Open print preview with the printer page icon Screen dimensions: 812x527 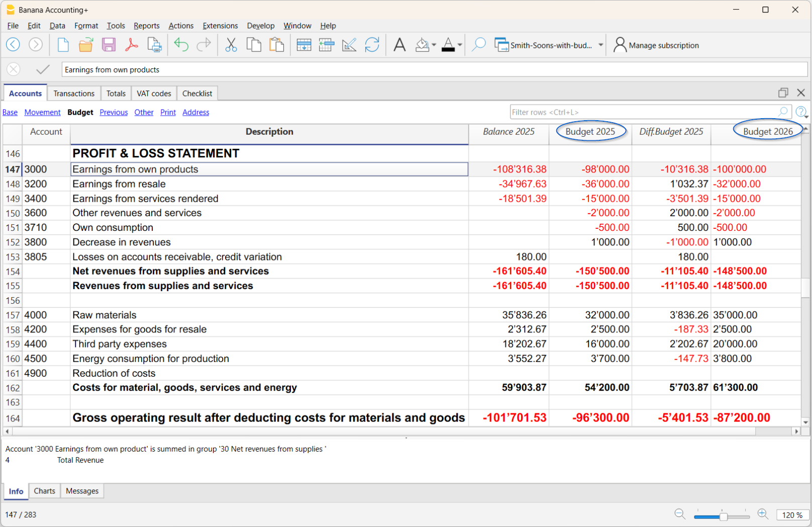tap(154, 45)
